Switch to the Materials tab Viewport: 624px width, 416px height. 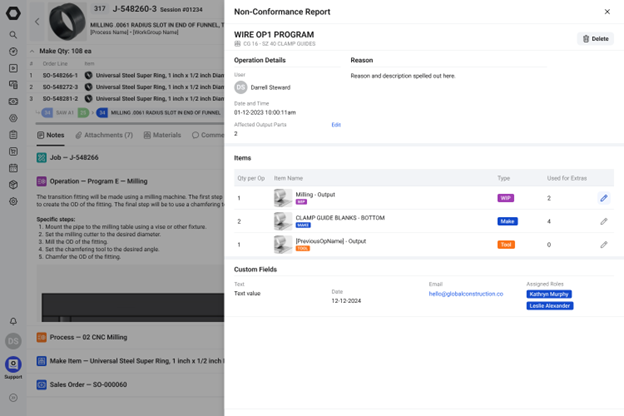click(162, 135)
